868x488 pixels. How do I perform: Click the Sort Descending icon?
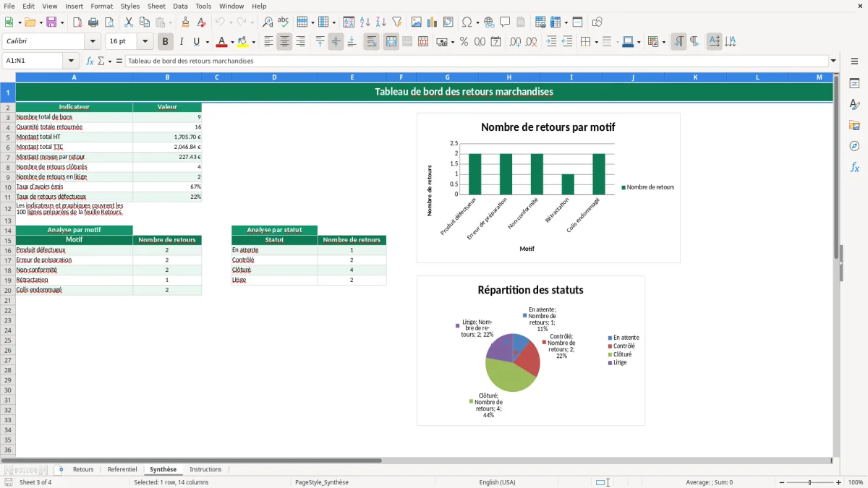[x=380, y=22]
